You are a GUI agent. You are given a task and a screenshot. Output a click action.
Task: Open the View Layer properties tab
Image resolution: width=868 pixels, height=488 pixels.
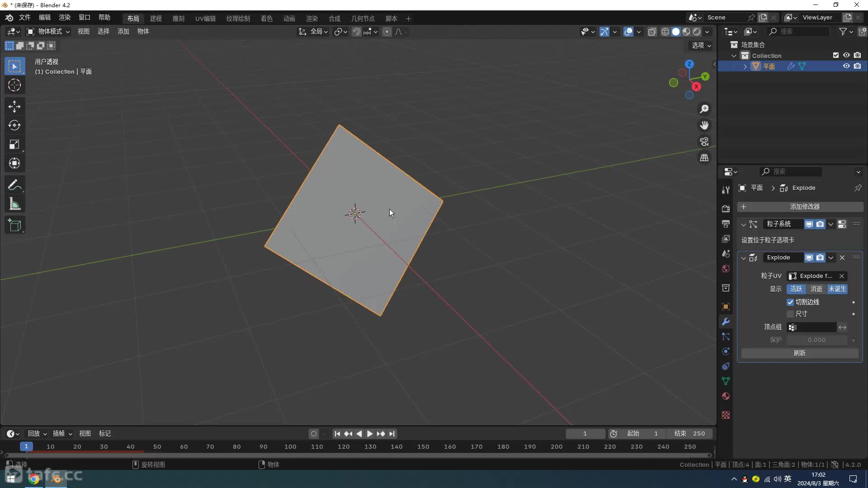point(726,239)
